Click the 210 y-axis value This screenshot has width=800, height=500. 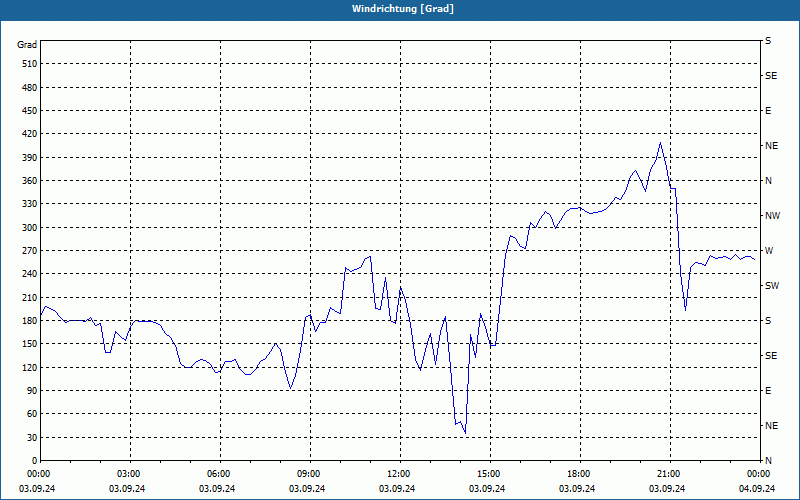tap(30, 297)
